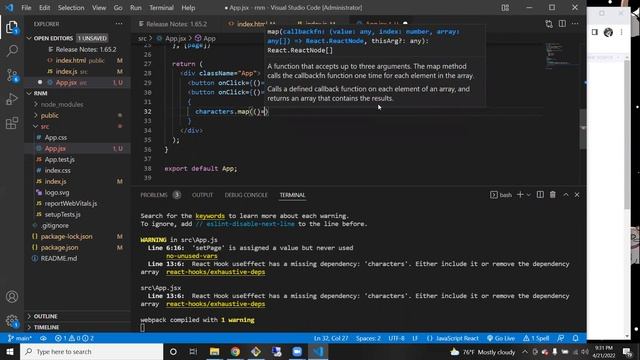Open the Search view in the activity bar
Image resolution: width=640 pixels, height=360 pixels.
point(12,51)
